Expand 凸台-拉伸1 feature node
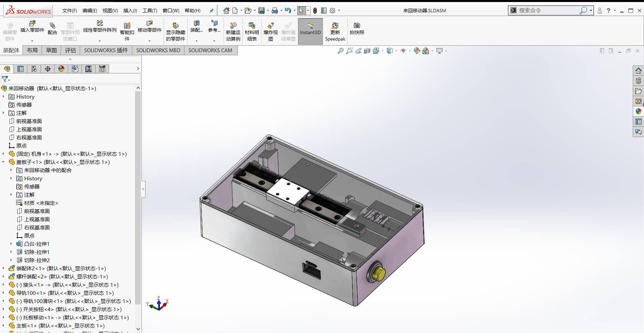The width and height of the screenshot is (644, 333). (x=11, y=244)
